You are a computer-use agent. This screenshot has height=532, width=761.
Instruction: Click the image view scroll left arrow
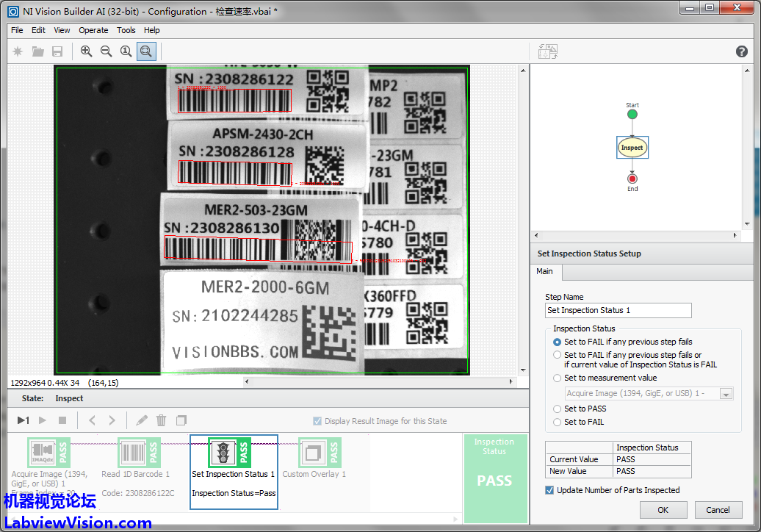(x=247, y=381)
